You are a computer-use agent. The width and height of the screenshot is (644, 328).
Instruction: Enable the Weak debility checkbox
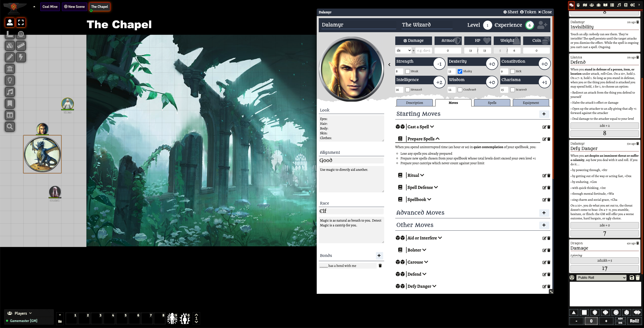[x=407, y=71]
